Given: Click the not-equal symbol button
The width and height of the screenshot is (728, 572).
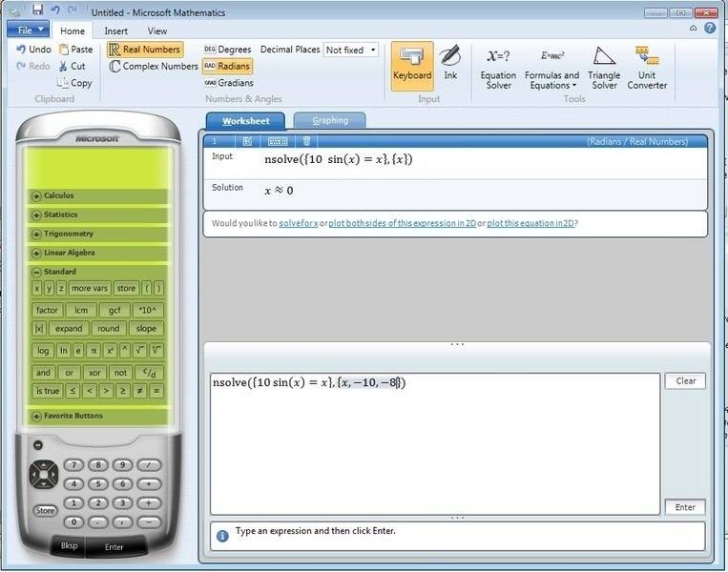Looking at the screenshot, I should click(x=138, y=391).
